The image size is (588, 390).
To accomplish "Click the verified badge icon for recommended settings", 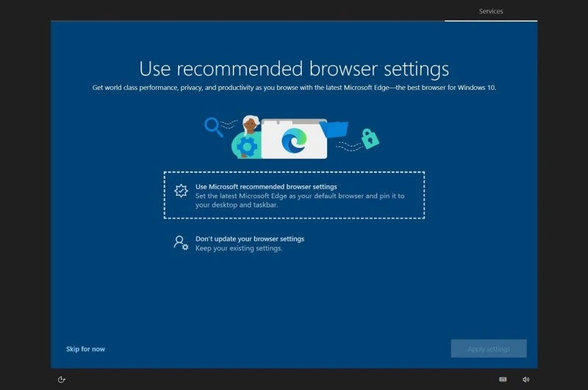I will click(x=181, y=191).
